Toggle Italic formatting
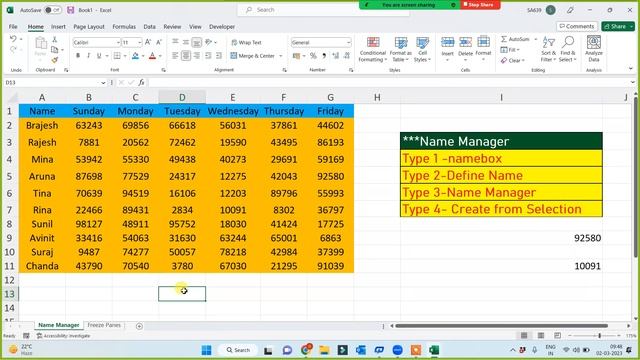640x360 pixels. click(88, 56)
